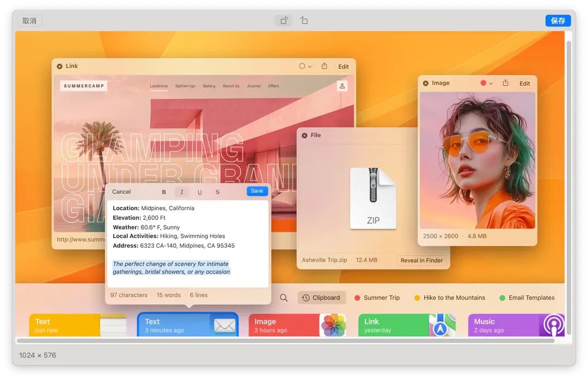Open the Gallery webpage menu item
This screenshot has height=380, width=588.
pos(209,86)
